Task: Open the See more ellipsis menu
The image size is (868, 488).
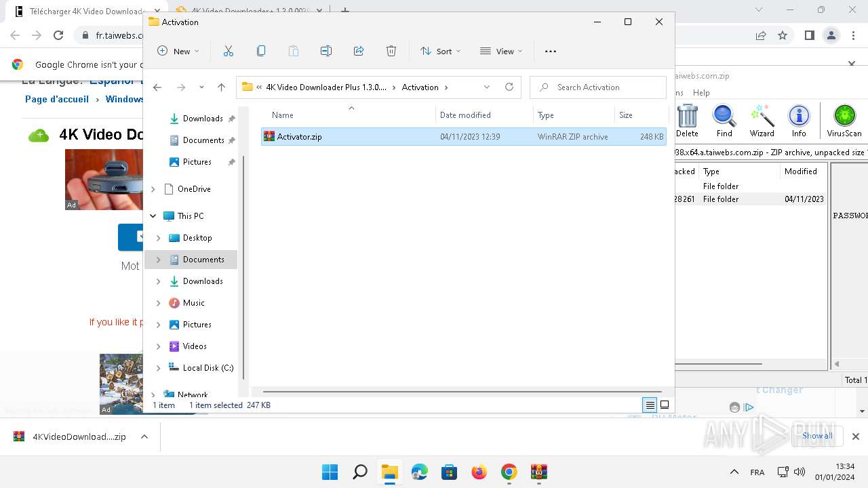Action: (x=551, y=51)
